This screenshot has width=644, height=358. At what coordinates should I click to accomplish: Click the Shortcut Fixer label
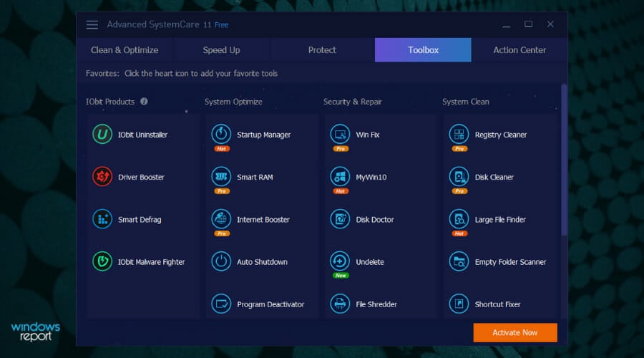coord(497,304)
